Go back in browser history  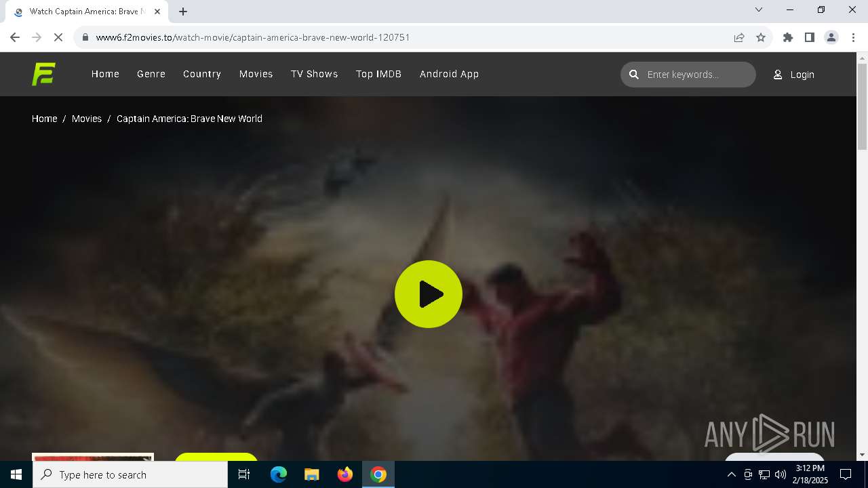15,37
